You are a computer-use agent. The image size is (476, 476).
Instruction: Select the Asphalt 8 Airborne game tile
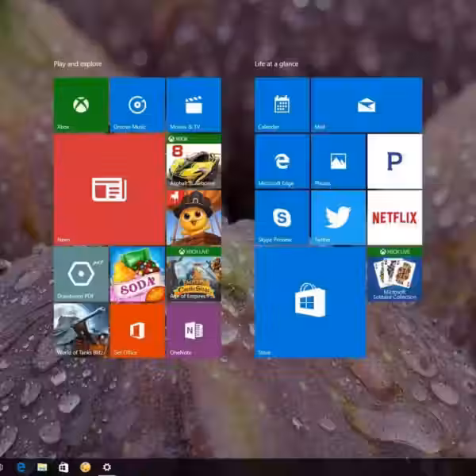click(x=193, y=161)
